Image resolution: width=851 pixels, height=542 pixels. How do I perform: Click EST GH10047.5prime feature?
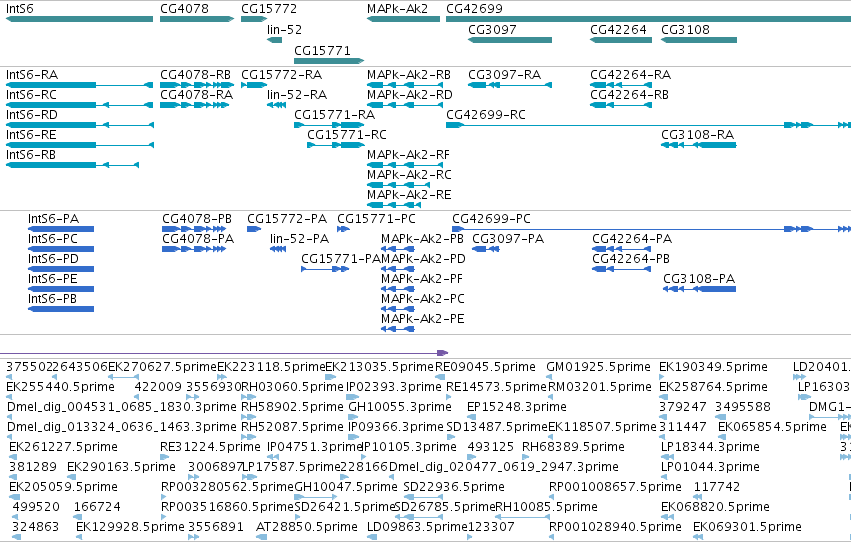(316, 497)
